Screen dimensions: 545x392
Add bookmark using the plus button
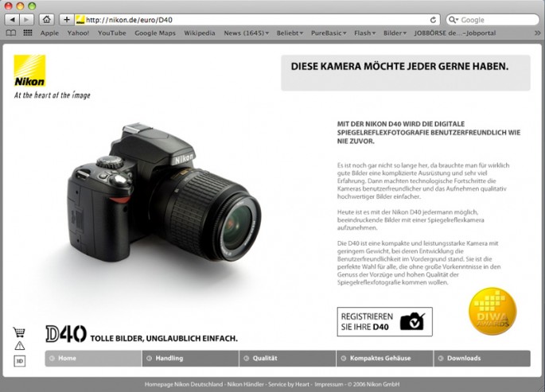click(67, 20)
